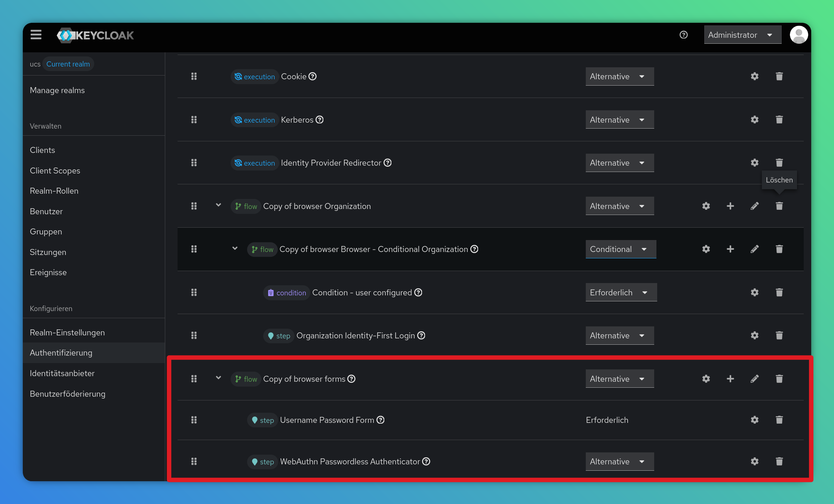Grab drag handle of Identity Provider Redirector row

pyautogui.click(x=194, y=163)
